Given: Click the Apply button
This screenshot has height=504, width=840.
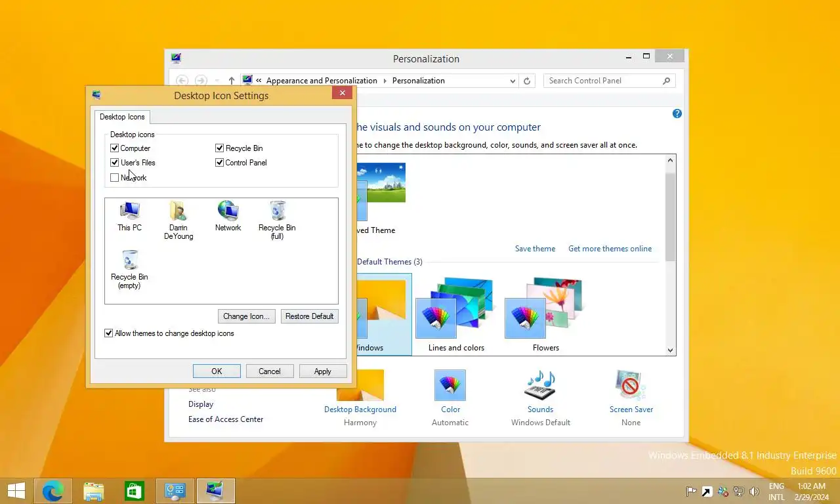Looking at the screenshot, I should click(323, 371).
